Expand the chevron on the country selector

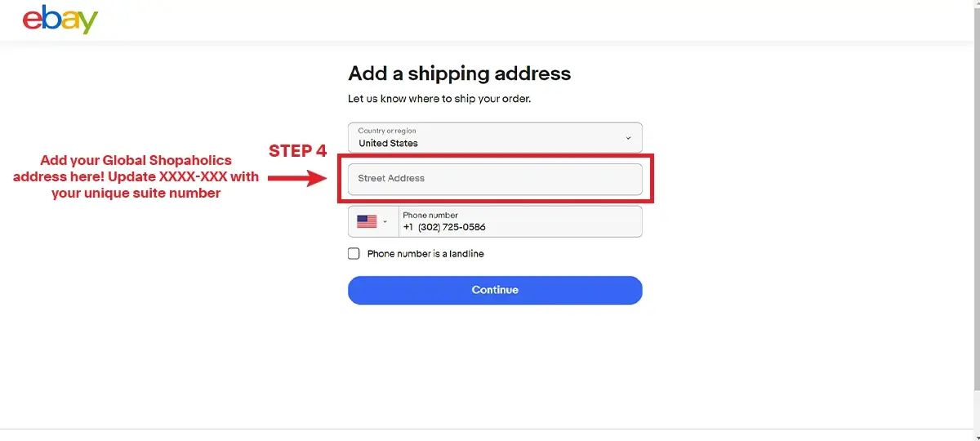[x=628, y=138]
